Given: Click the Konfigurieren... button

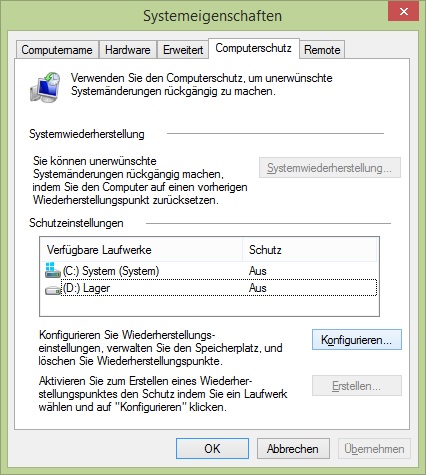Looking at the screenshot, I should 357,340.
